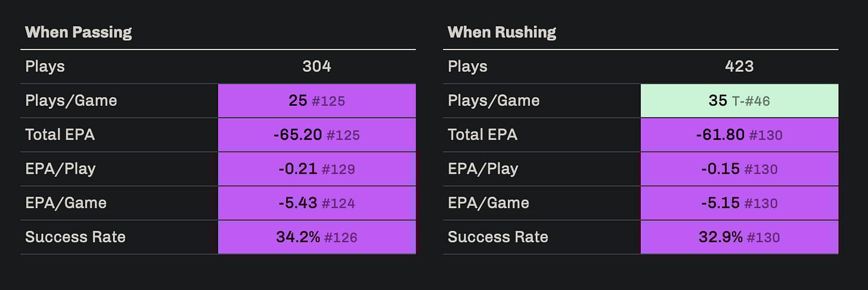868x290 pixels.
Task: Click the When Passing table header
Action: pyautogui.click(x=78, y=32)
